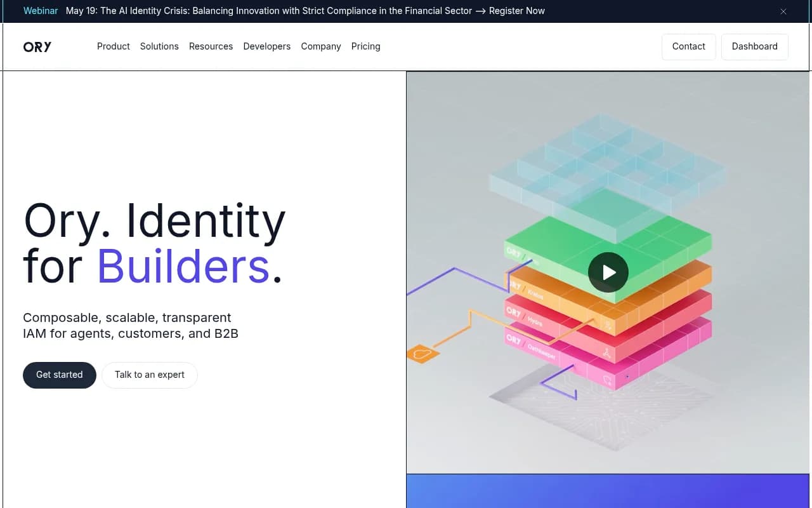Open the Company menu

[321, 46]
